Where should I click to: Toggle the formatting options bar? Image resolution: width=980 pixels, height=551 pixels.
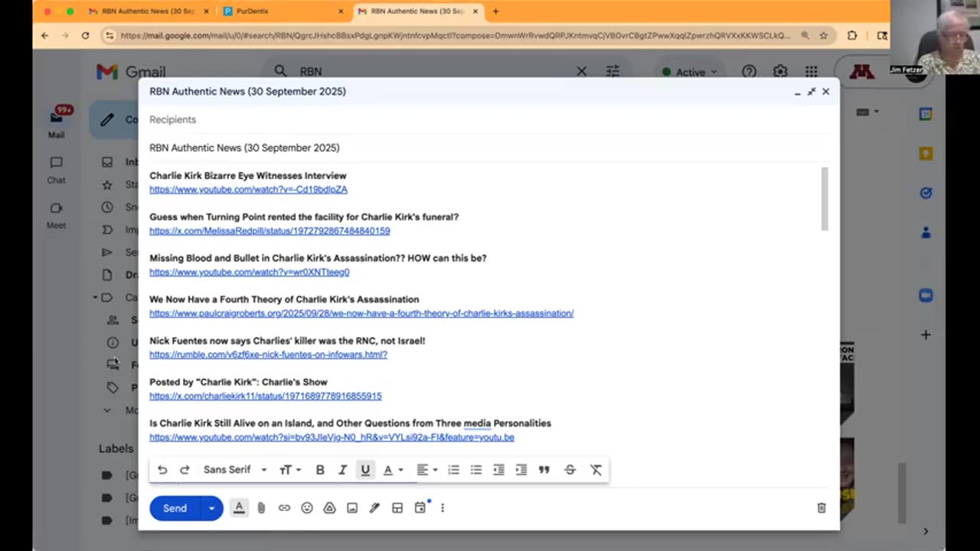tap(239, 507)
